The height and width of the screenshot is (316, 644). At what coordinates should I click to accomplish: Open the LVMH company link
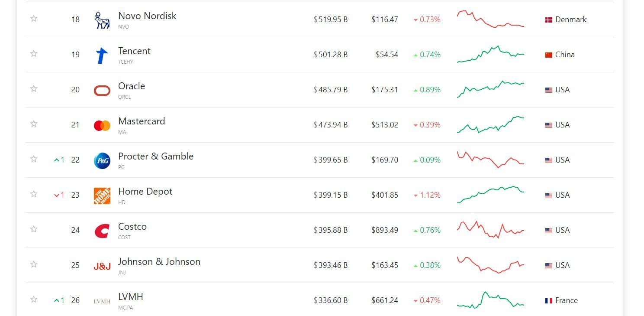click(x=131, y=297)
